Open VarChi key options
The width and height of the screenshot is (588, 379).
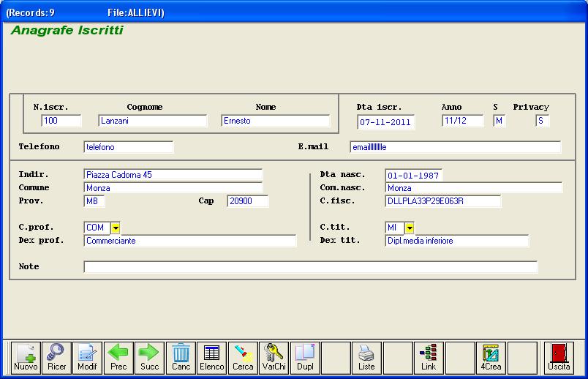point(274,358)
